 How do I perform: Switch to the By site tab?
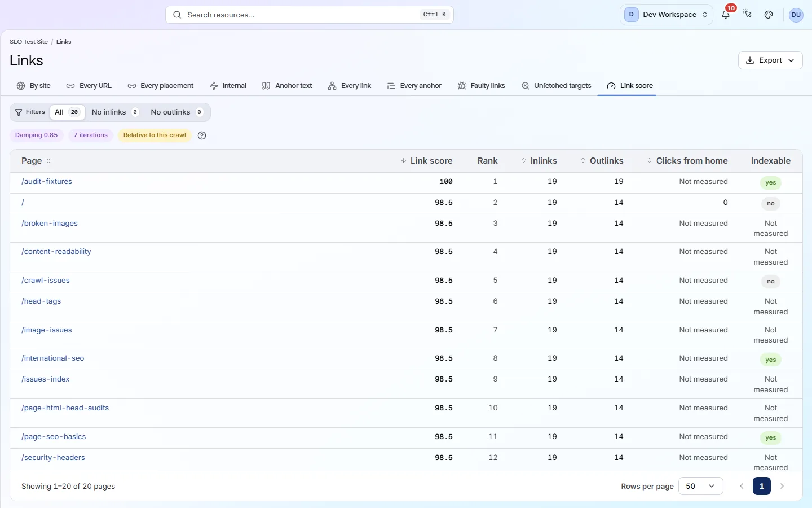34,86
